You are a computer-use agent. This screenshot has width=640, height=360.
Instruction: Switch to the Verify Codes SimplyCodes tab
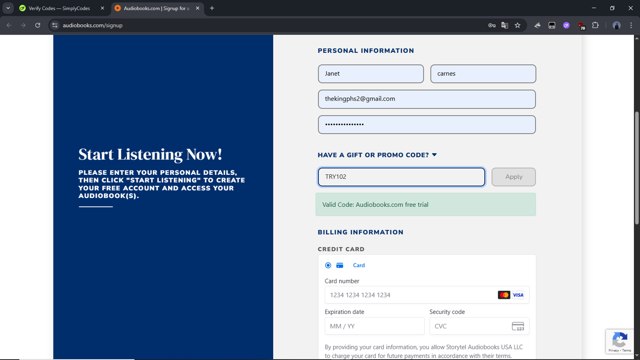coord(61,8)
